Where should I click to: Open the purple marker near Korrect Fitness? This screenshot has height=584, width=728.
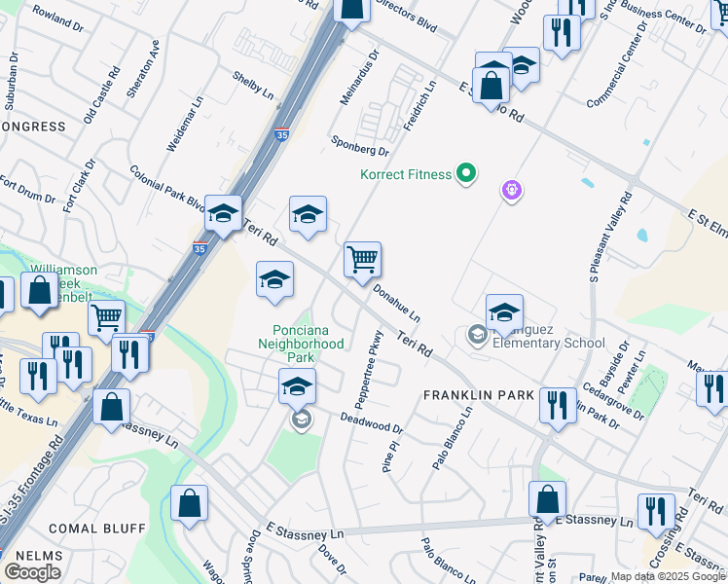tap(512, 192)
